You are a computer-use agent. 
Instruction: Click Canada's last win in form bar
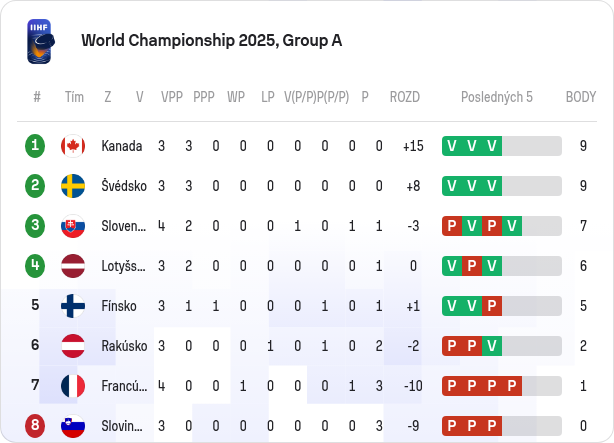[x=492, y=146]
